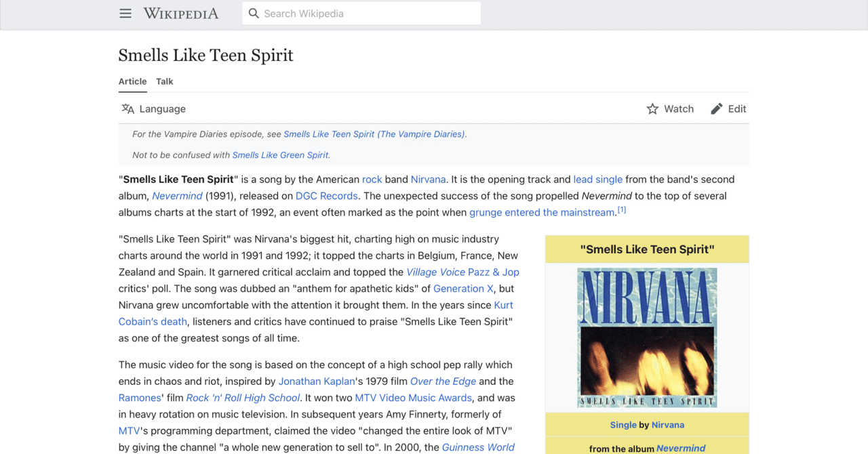Click the page title Smells Like Teen Spirit

(x=206, y=55)
